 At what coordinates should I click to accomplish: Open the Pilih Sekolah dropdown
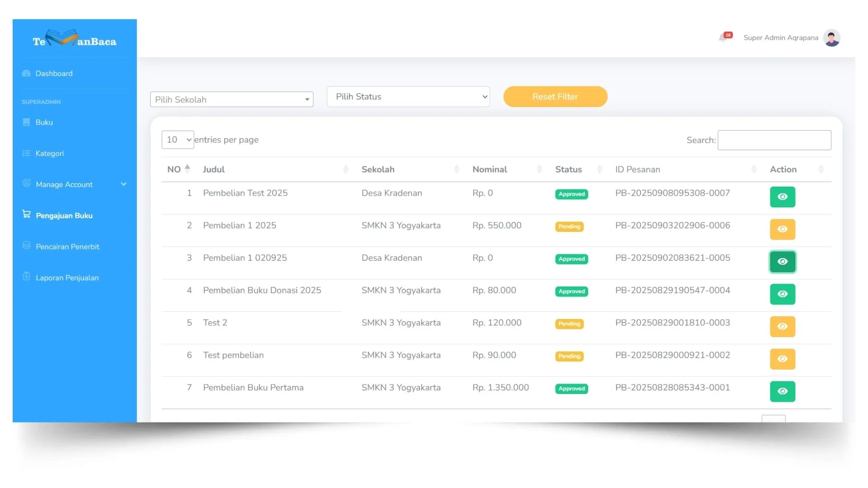click(231, 99)
